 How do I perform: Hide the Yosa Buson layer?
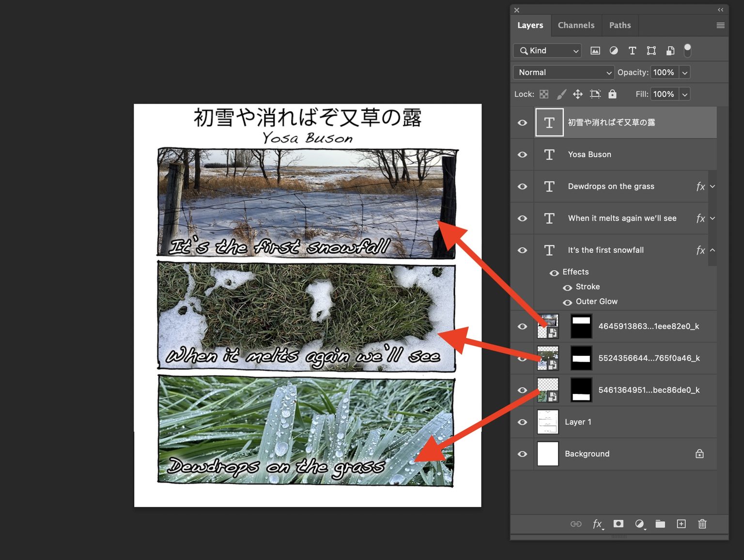point(522,154)
